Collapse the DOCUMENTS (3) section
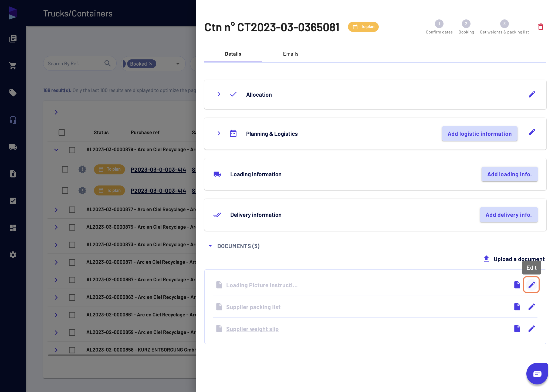 coord(210,246)
